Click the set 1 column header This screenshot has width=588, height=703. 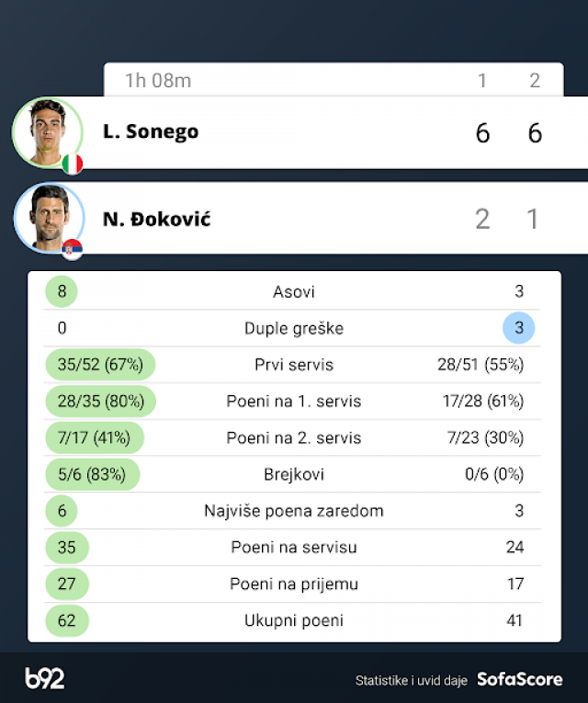482,81
